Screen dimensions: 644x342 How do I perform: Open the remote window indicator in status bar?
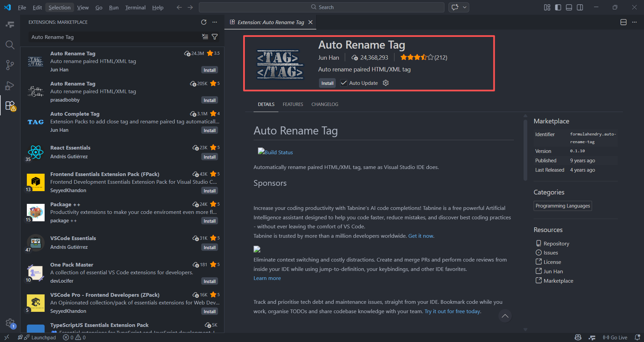7,337
